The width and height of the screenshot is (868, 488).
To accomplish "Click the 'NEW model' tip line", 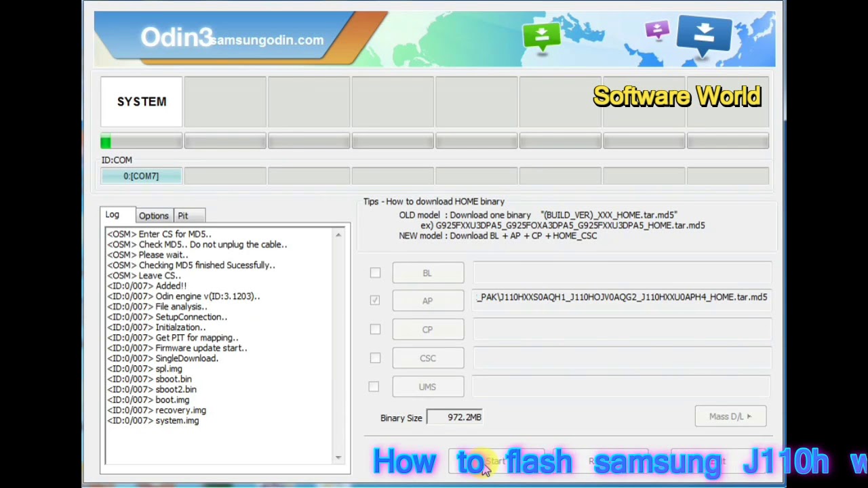I will (498, 236).
